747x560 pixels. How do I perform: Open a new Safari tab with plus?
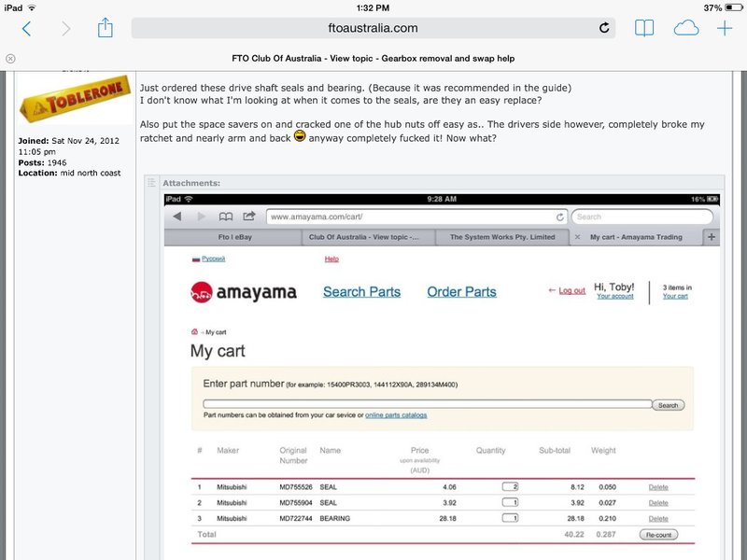[725, 29]
